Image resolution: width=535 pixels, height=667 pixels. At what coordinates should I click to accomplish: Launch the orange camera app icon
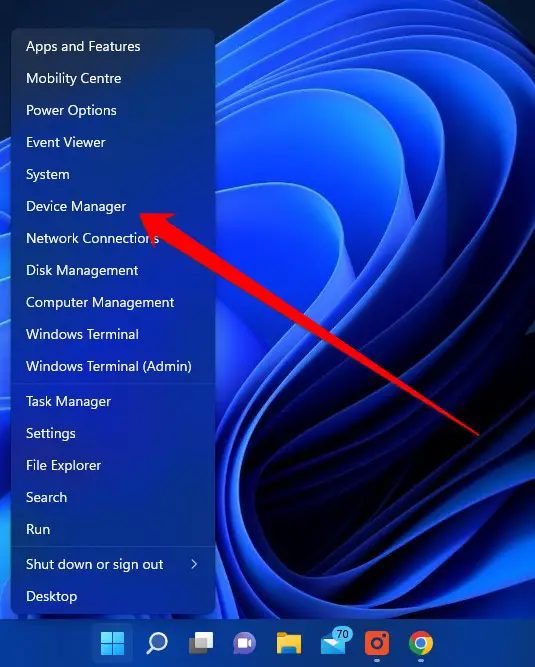(377, 643)
